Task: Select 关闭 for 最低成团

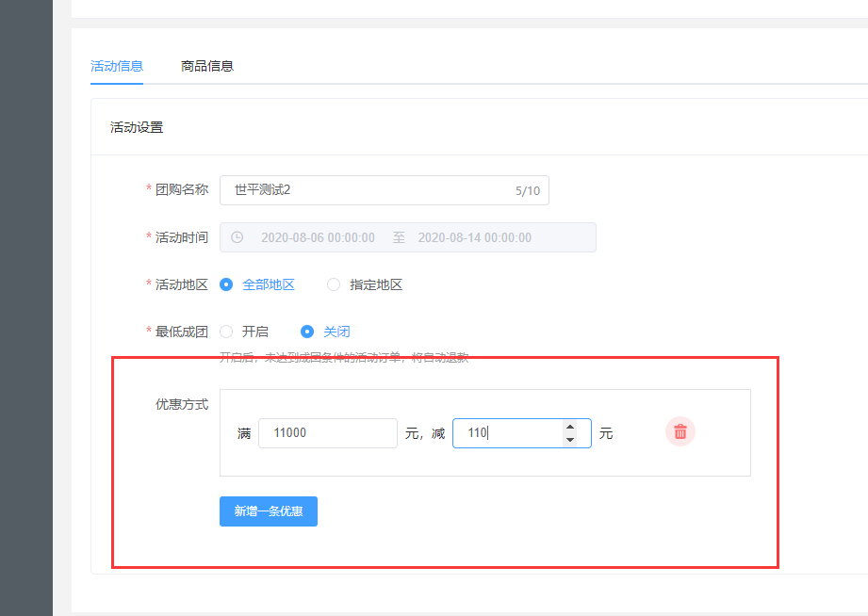Action: pos(307,332)
